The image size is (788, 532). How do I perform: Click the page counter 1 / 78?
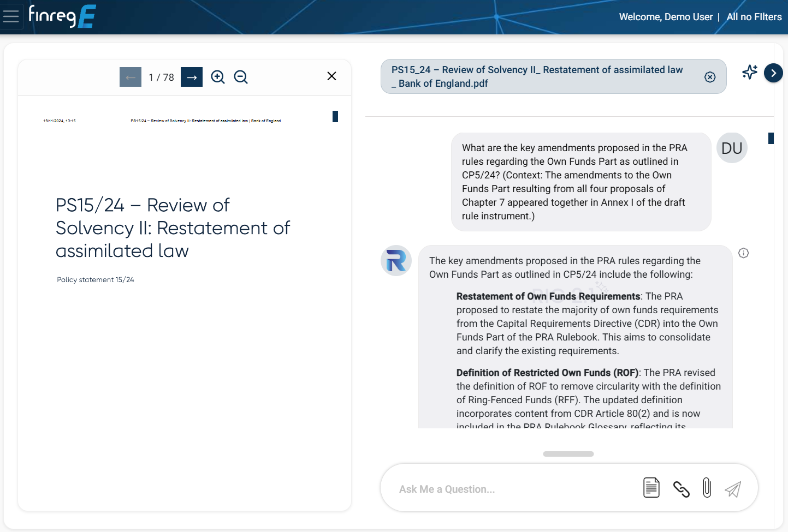pyautogui.click(x=161, y=77)
